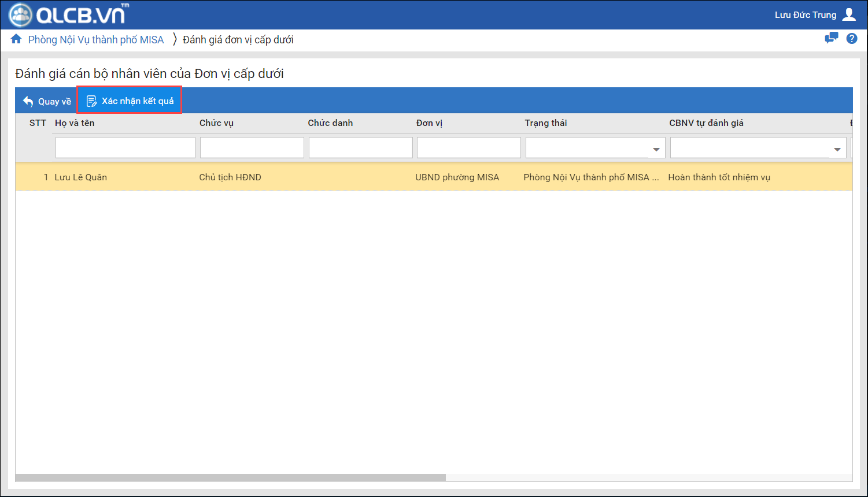
Task: Click the home icon in breadcrumb
Action: click(x=16, y=39)
